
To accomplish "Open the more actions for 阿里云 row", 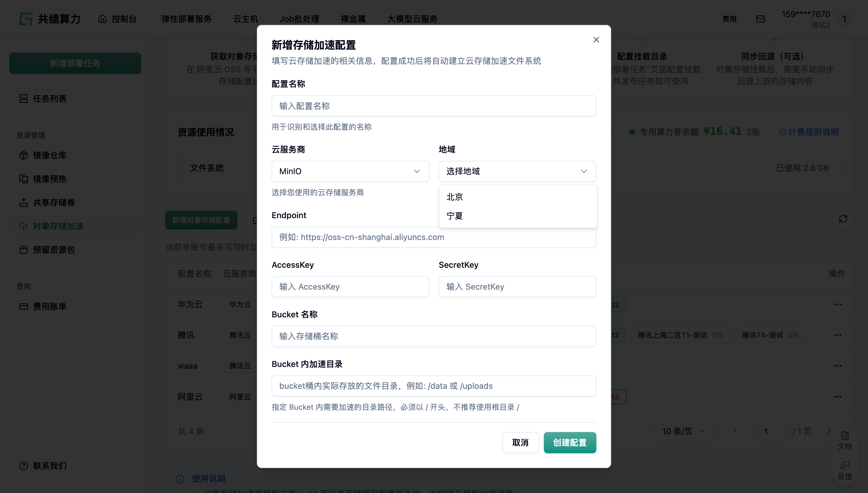I will pyautogui.click(x=838, y=396).
